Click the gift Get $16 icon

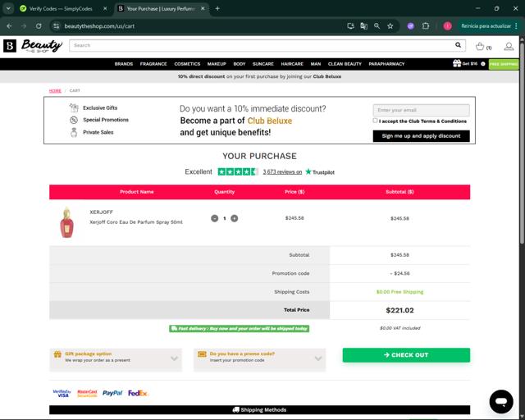[x=457, y=63]
